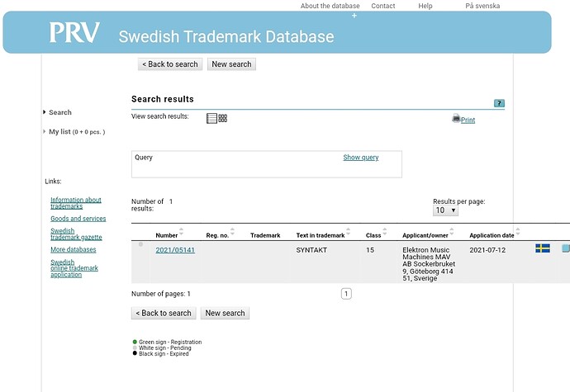Sort results by Class column arrows
570x392 pixels.
385,232
